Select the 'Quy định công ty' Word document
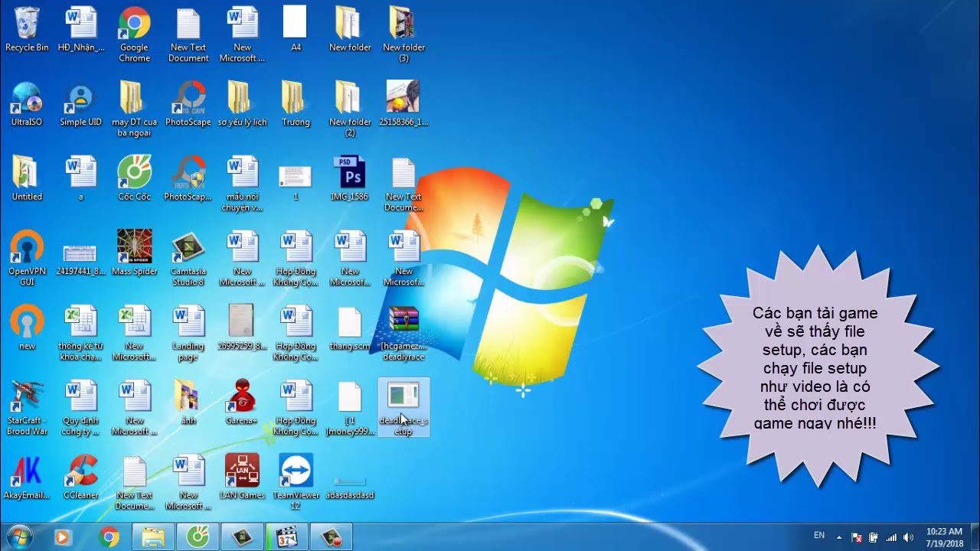The width and height of the screenshot is (980, 551). point(80,408)
